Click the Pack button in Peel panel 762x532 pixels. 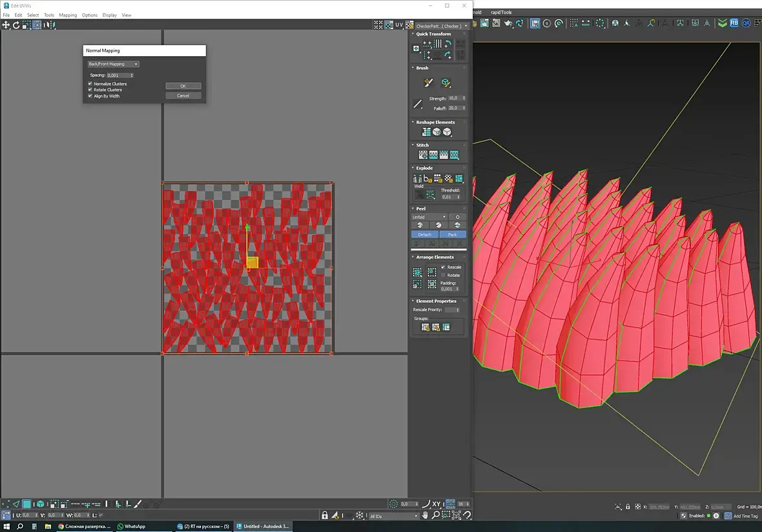[x=453, y=234]
